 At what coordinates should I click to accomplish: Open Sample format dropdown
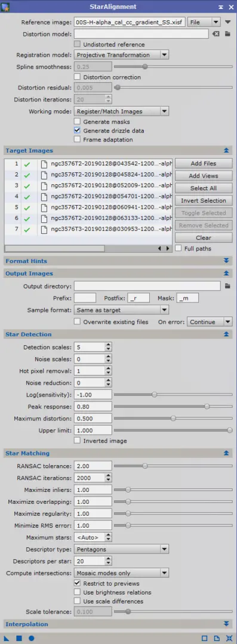121,310
